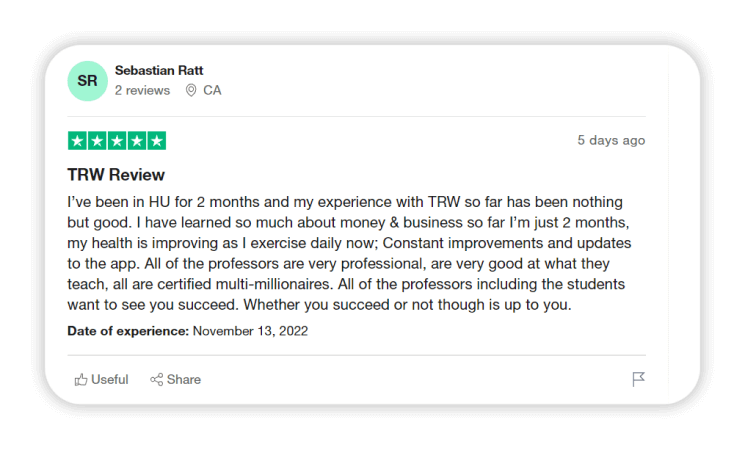Click the "Date of experience:" label

(x=128, y=331)
